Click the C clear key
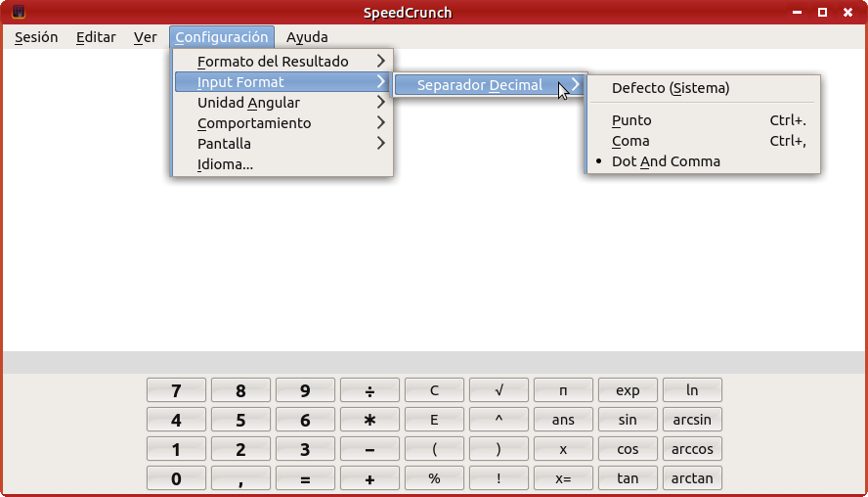This screenshot has height=497, width=868. click(x=434, y=390)
